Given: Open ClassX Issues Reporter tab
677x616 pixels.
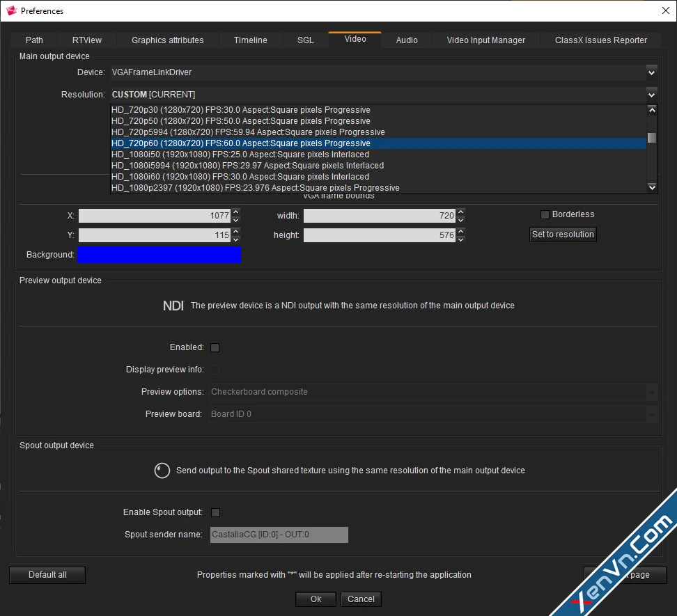Looking at the screenshot, I should [x=600, y=40].
